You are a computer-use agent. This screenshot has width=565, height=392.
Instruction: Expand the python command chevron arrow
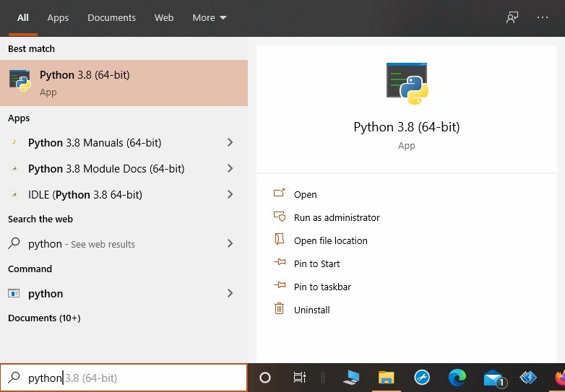pos(230,293)
